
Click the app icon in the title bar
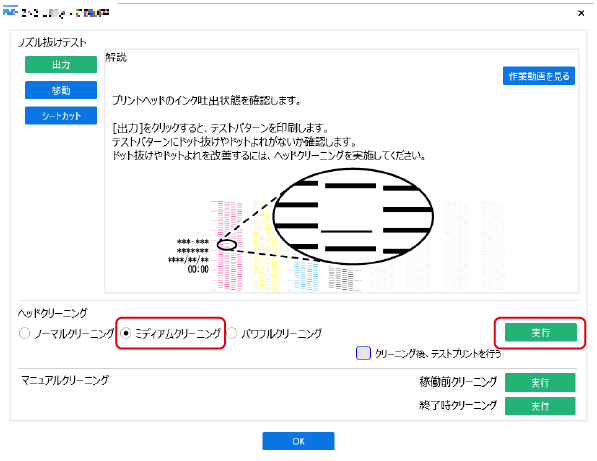coord(10,13)
